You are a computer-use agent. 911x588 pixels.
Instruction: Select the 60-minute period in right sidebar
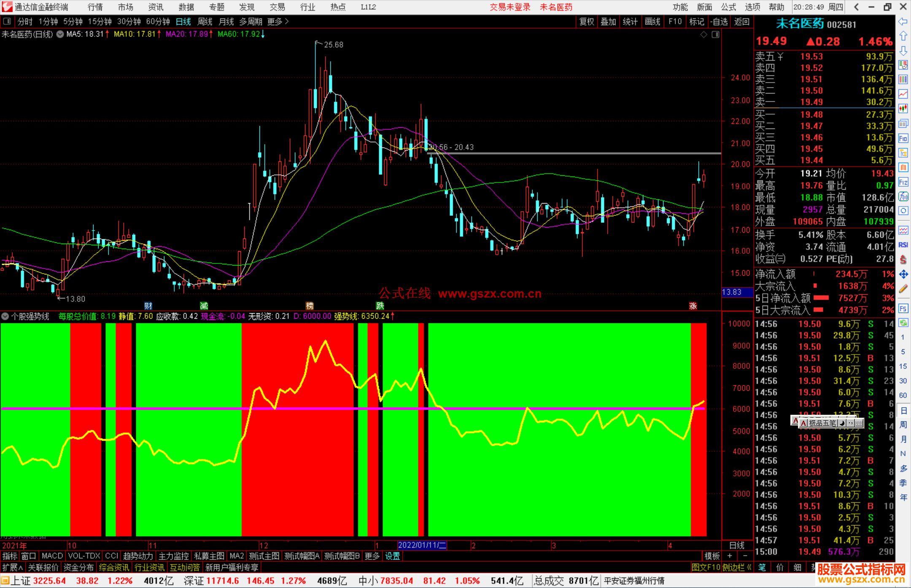(903, 395)
